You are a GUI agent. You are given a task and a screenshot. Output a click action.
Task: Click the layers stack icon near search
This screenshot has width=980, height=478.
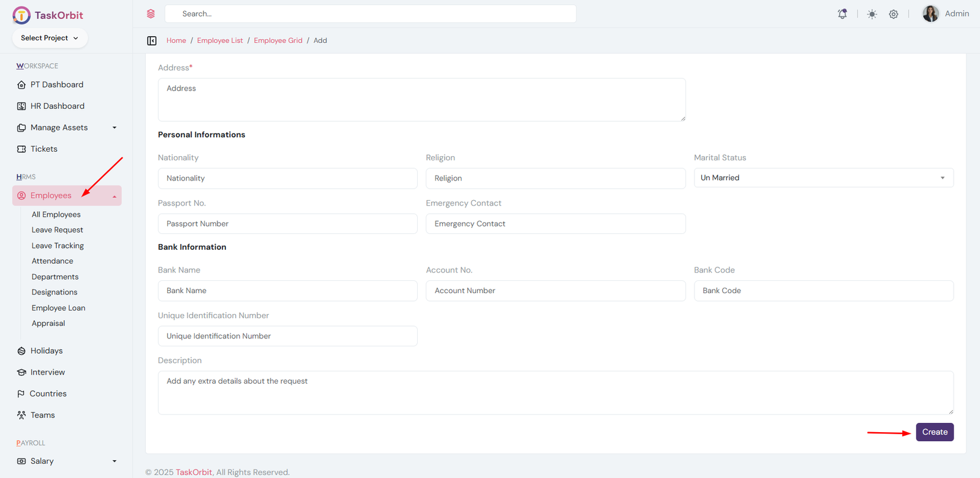coord(151,13)
